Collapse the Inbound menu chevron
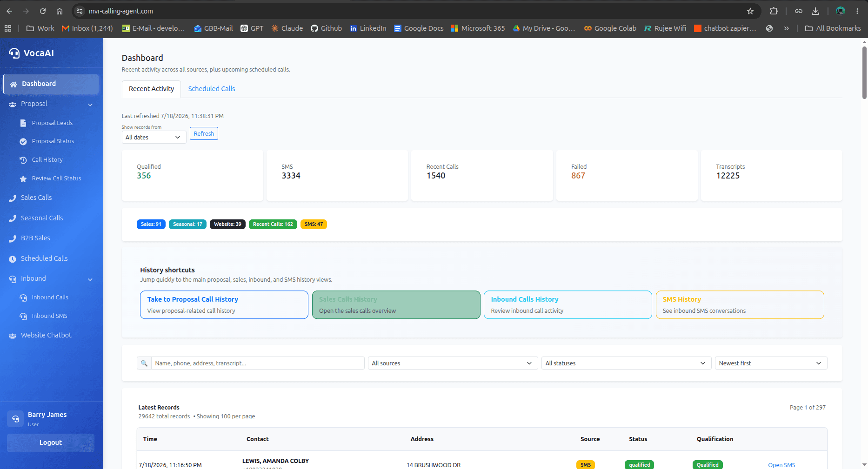Viewport: 868px width, 469px height. point(90,279)
